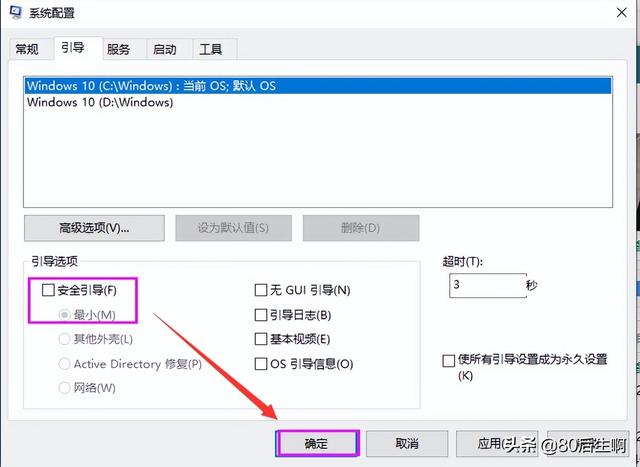
Task: Select Windows 10 (C:\Windows) boot entry
Action: (318, 86)
